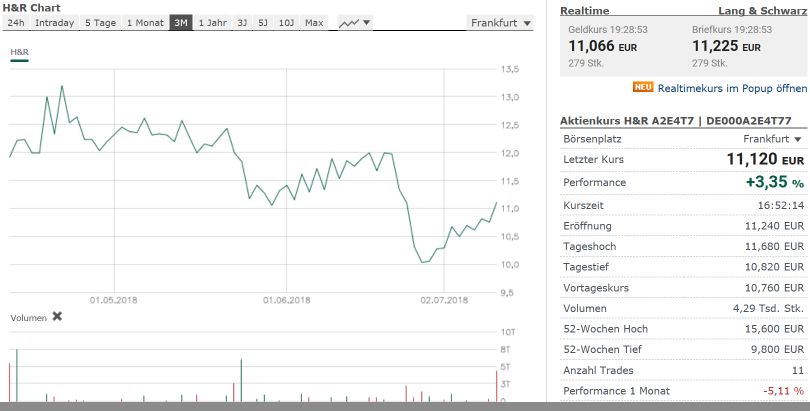
Task: Expand the Börsenplatz Frankfurt dropdown
Action: click(773, 139)
